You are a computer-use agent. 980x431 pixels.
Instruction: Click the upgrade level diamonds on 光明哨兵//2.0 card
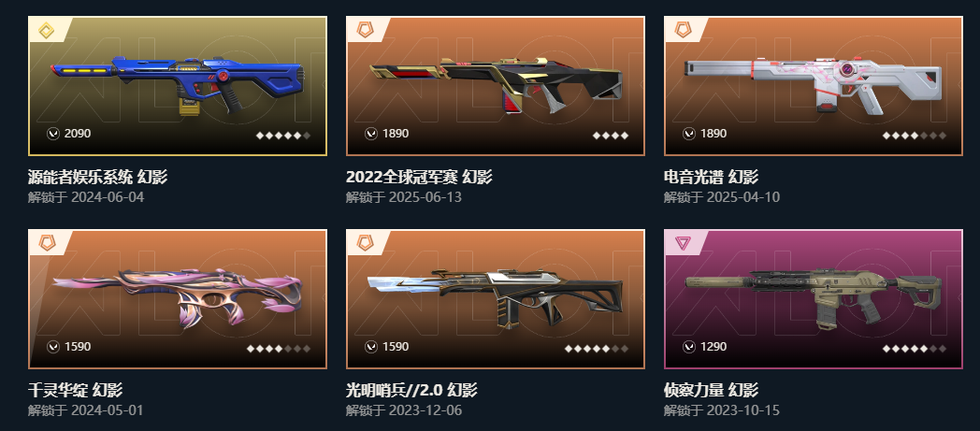point(597,349)
